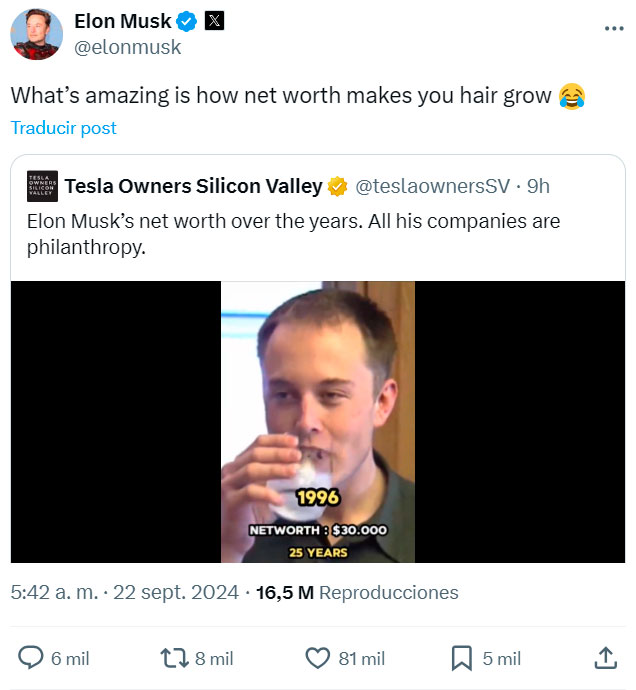Click Tesla Owners gold verified badge

coord(338,186)
